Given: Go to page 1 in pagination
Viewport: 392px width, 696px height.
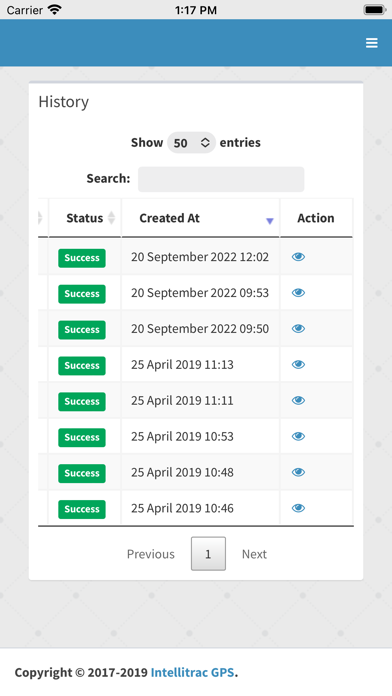Looking at the screenshot, I should (x=208, y=554).
